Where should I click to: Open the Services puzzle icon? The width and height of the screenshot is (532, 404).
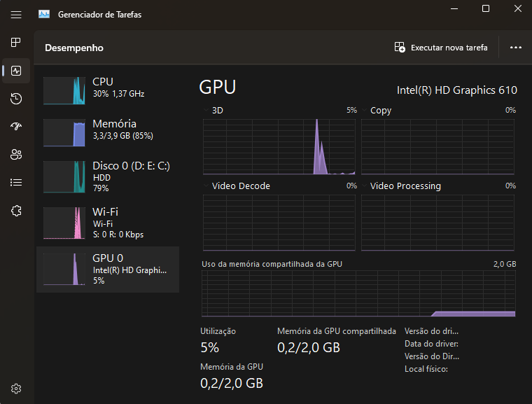pyautogui.click(x=16, y=211)
